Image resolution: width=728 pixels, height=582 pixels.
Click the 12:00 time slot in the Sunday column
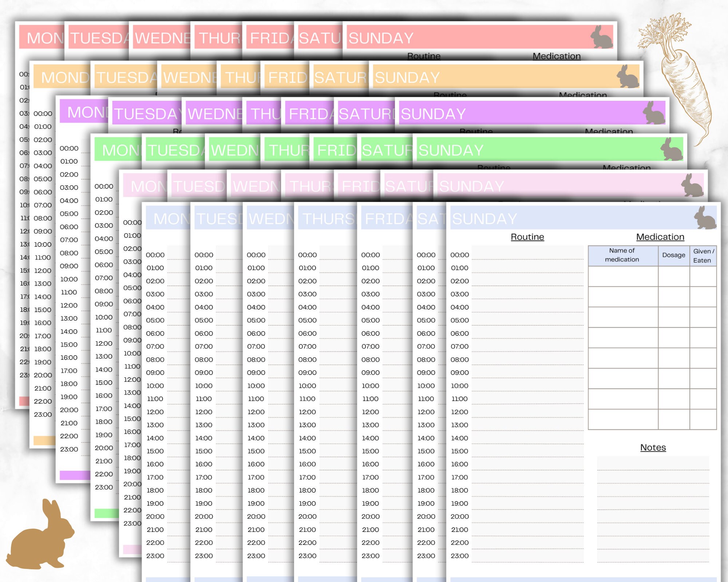tap(459, 412)
